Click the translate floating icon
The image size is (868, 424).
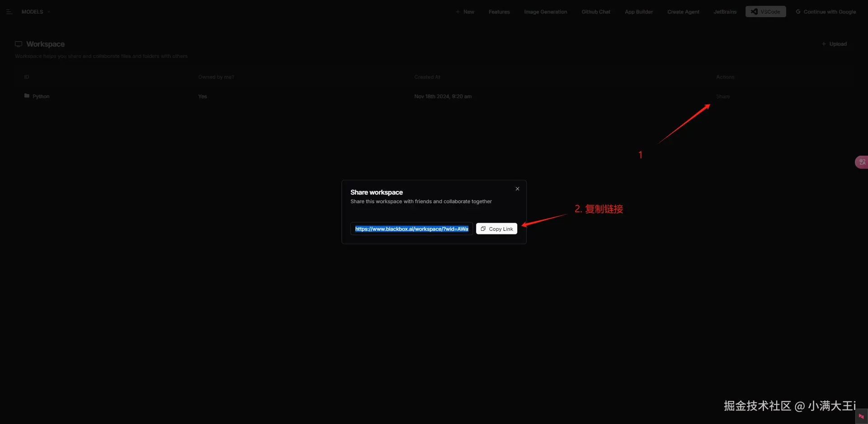tap(862, 162)
